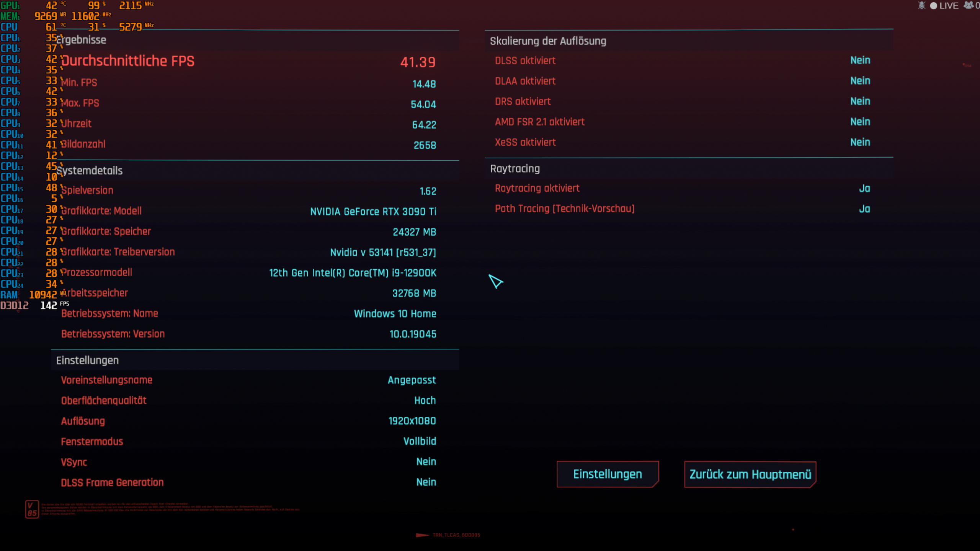Click the Einstellungen button

coord(608,474)
